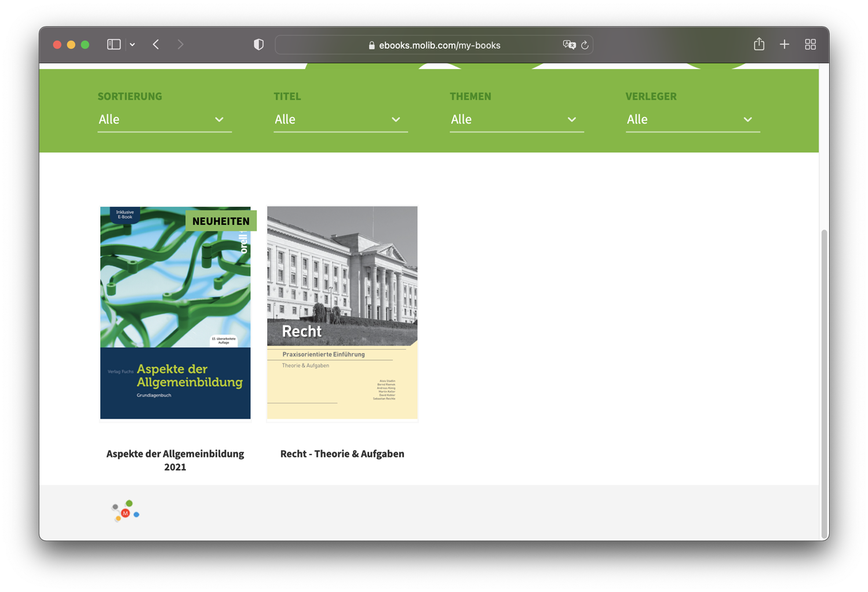Toggle the Safari sidebar icon
868x592 pixels.
[x=114, y=45]
